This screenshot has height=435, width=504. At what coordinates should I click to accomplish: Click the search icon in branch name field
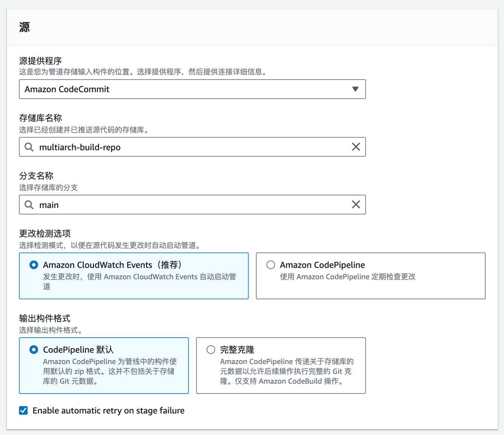(29, 205)
